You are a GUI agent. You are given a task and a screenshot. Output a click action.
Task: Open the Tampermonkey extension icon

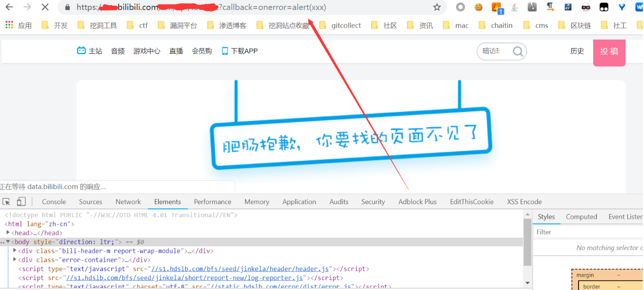click(x=603, y=7)
